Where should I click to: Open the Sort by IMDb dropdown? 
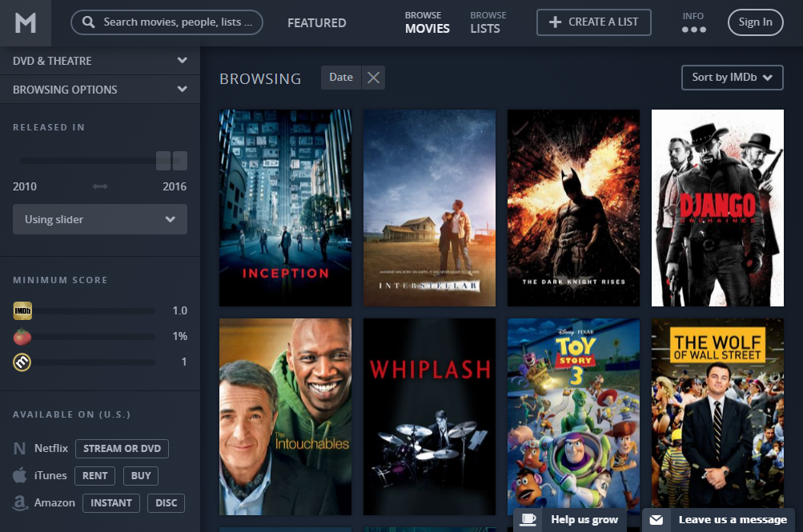[731, 78]
